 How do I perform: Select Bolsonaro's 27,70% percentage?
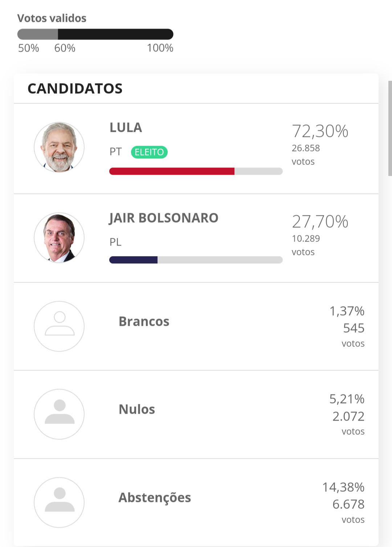pos(320,222)
